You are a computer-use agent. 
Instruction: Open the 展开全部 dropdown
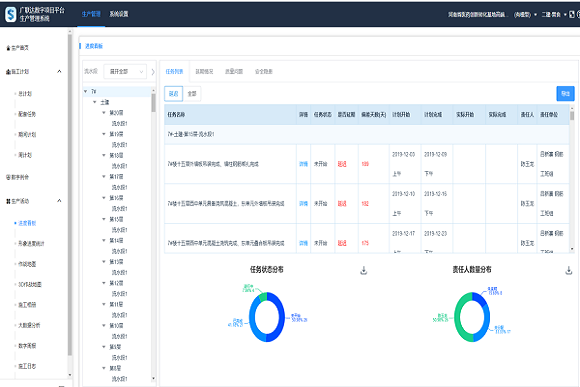(x=125, y=71)
